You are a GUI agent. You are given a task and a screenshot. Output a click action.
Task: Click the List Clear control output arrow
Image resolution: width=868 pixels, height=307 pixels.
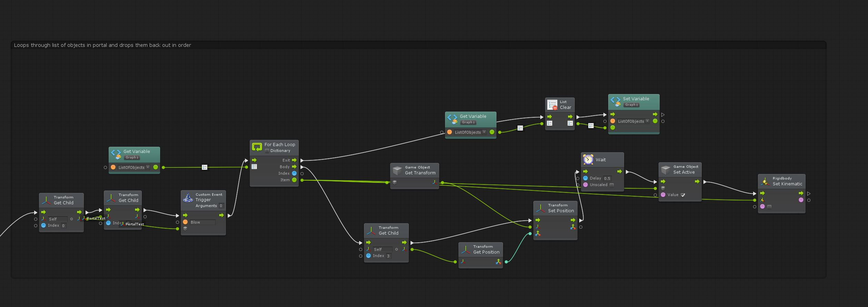pyautogui.click(x=570, y=117)
